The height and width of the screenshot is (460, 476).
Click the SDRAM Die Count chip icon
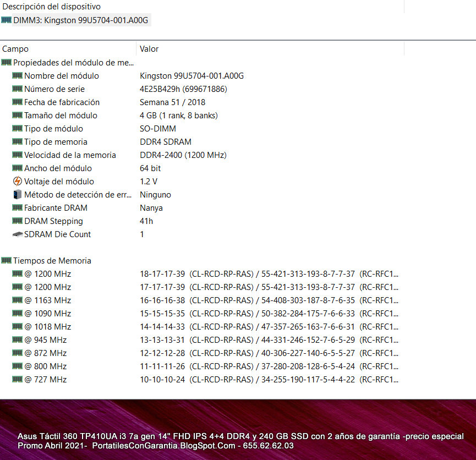point(18,234)
